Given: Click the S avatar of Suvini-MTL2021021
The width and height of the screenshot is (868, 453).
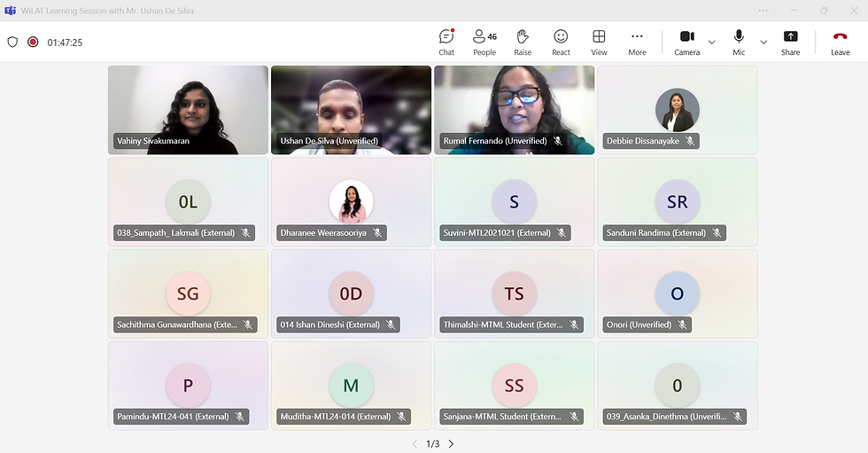Looking at the screenshot, I should [515, 201].
